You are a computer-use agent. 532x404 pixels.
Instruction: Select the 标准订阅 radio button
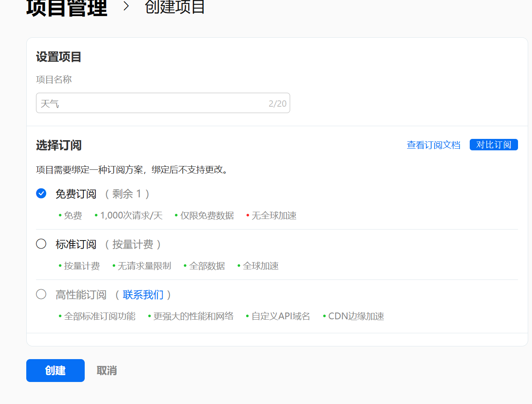coord(41,244)
